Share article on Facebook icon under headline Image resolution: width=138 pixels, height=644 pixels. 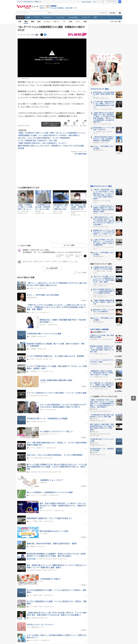pos(45,35)
